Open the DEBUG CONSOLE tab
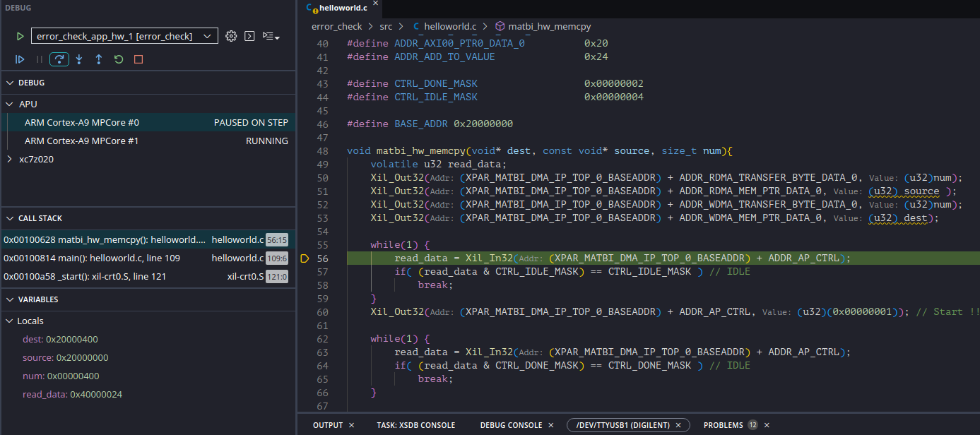Viewport: 980px width, 435px height. [x=511, y=425]
